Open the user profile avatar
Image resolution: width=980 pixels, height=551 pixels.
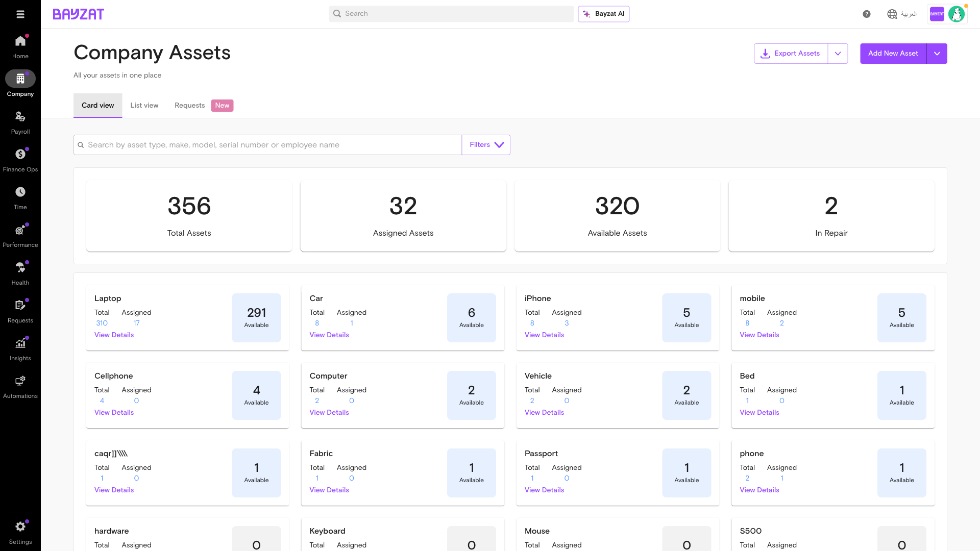(x=957, y=14)
